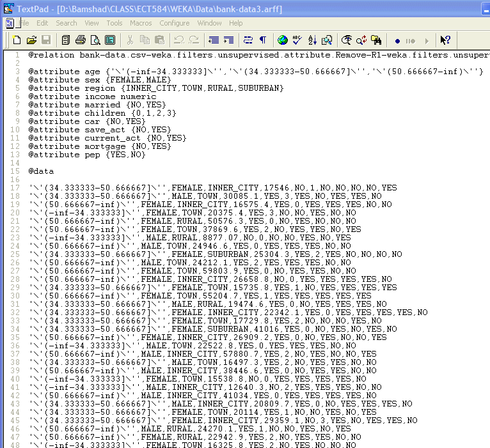This screenshot has height=448, width=490.
Task: Open the Macros menu
Action: (141, 23)
